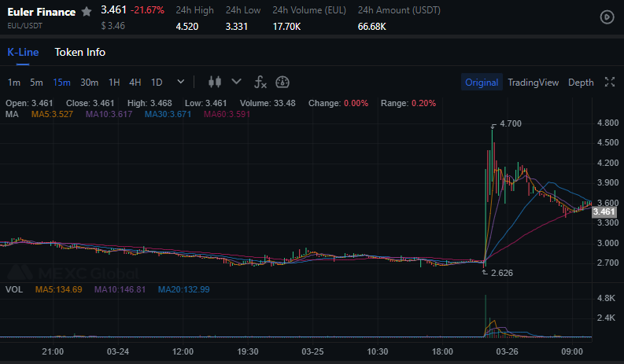The height and width of the screenshot is (364, 624).
Task: Toggle fullscreen chart mode
Action: point(610,82)
